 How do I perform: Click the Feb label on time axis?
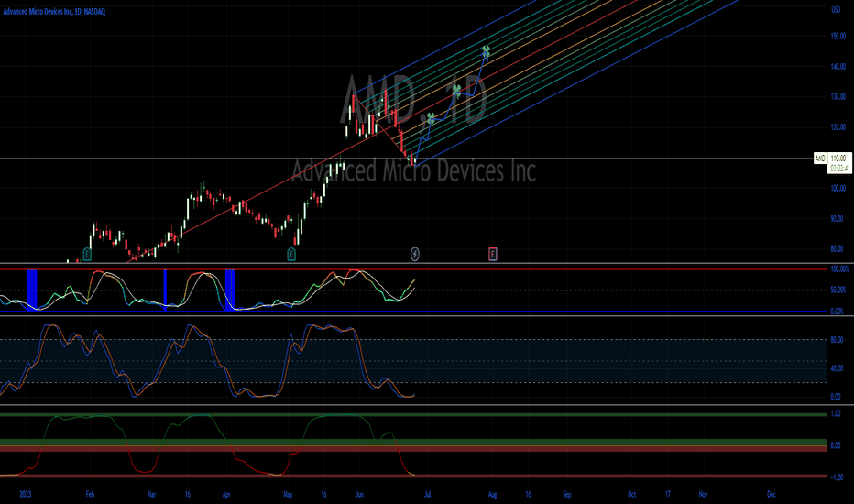coord(90,494)
